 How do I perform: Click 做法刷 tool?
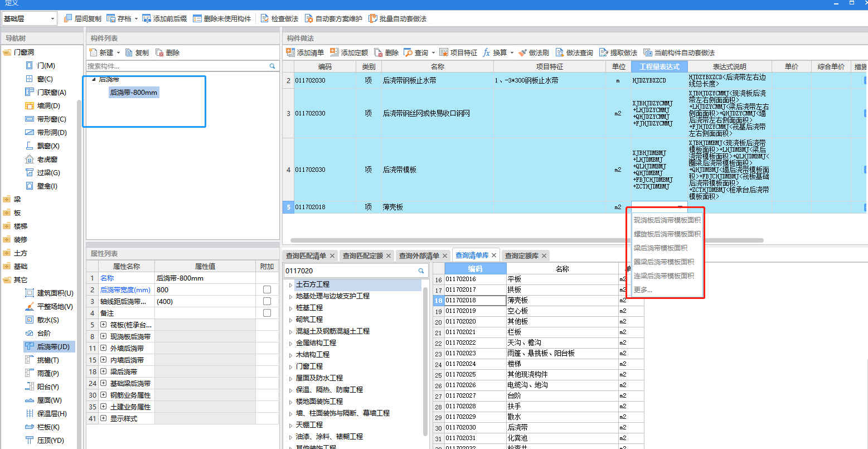(x=534, y=52)
